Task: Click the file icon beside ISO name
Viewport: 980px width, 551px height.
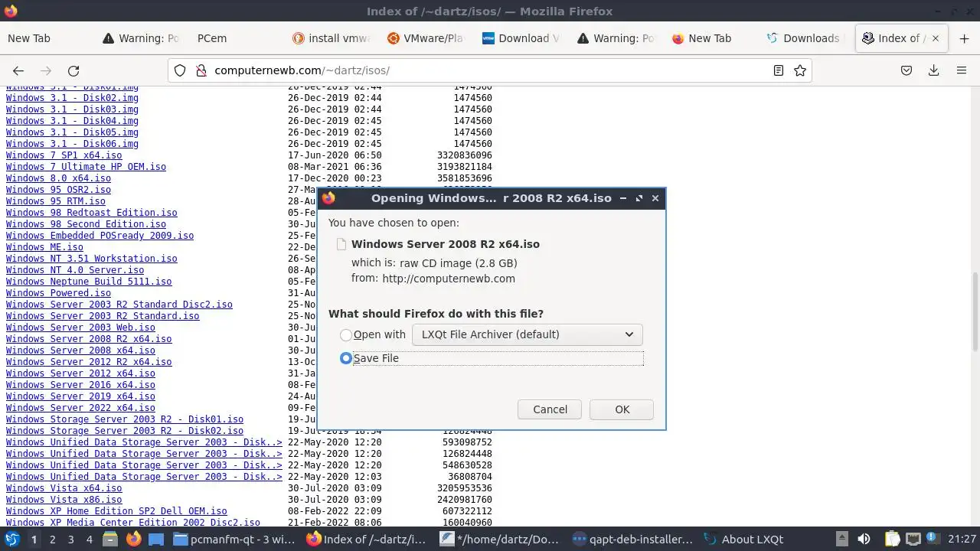Action: [x=341, y=244]
